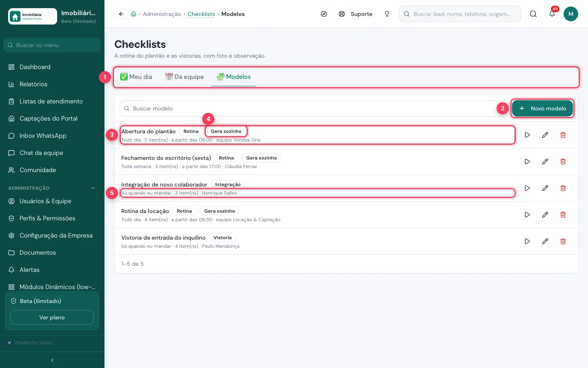
Task: Open Captações do Portal in the sidebar
Action: coord(52,119)
